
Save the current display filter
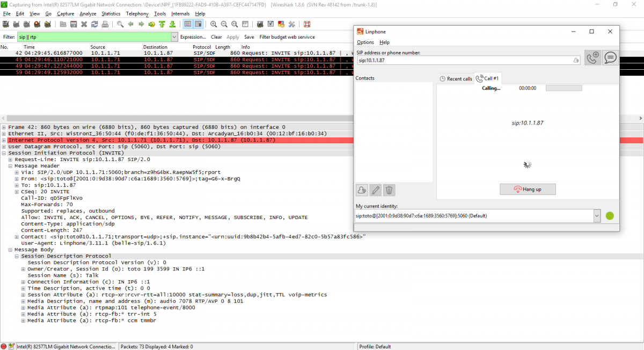(249, 37)
